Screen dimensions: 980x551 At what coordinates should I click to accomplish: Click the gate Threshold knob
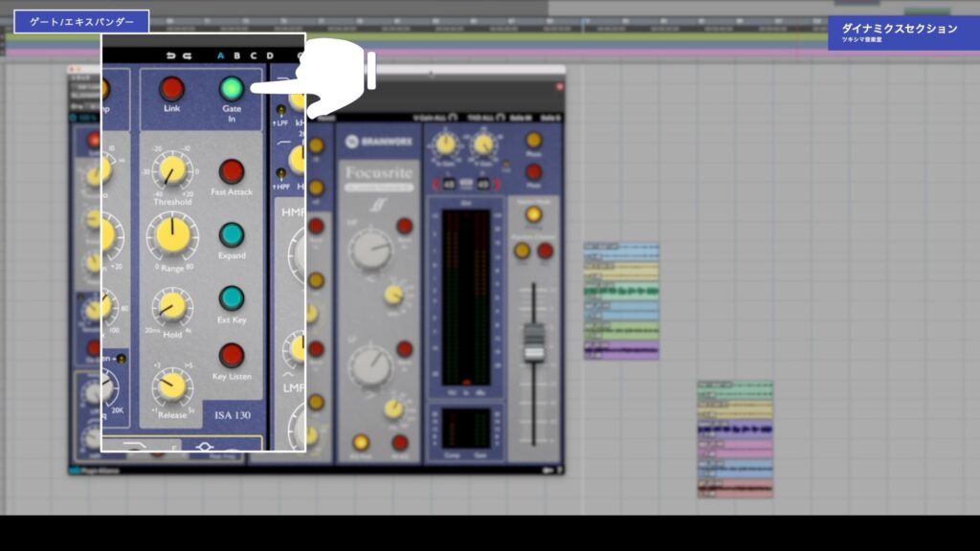point(172,170)
